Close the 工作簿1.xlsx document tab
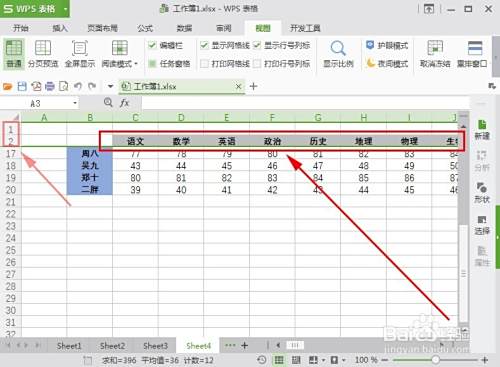Viewport: 500px width, 367px height. pyautogui.click(x=239, y=87)
